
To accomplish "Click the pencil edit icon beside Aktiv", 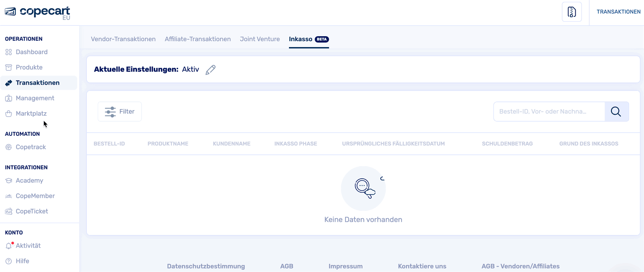I will coord(210,70).
